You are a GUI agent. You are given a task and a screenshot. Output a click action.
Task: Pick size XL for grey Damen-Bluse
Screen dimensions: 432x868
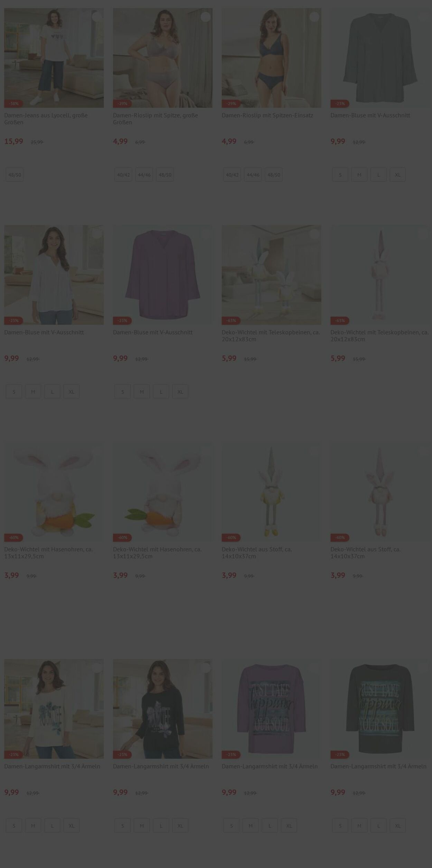[x=398, y=175]
